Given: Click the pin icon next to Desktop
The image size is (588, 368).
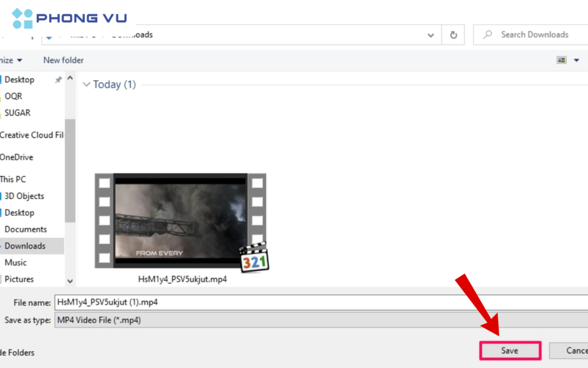Looking at the screenshot, I should pos(58,80).
